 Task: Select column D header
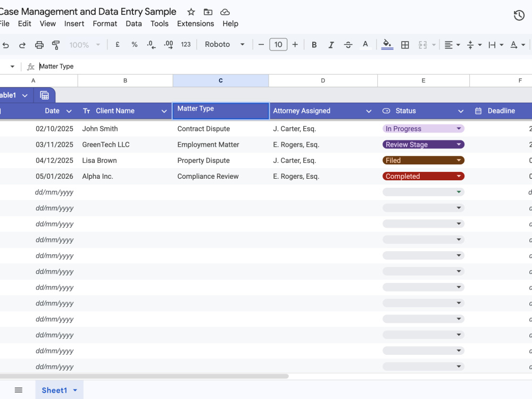323,81
